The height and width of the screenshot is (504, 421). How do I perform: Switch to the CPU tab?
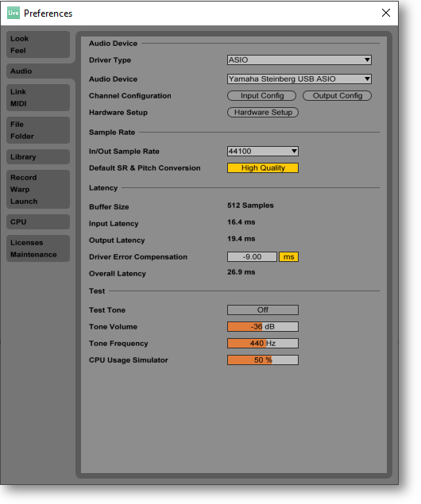point(38,221)
